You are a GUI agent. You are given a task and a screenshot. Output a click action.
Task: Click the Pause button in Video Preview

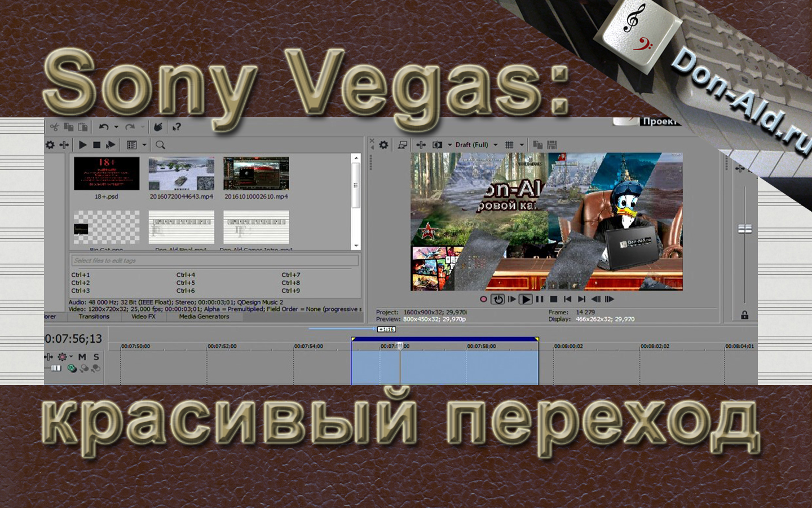pyautogui.click(x=540, y=299)
